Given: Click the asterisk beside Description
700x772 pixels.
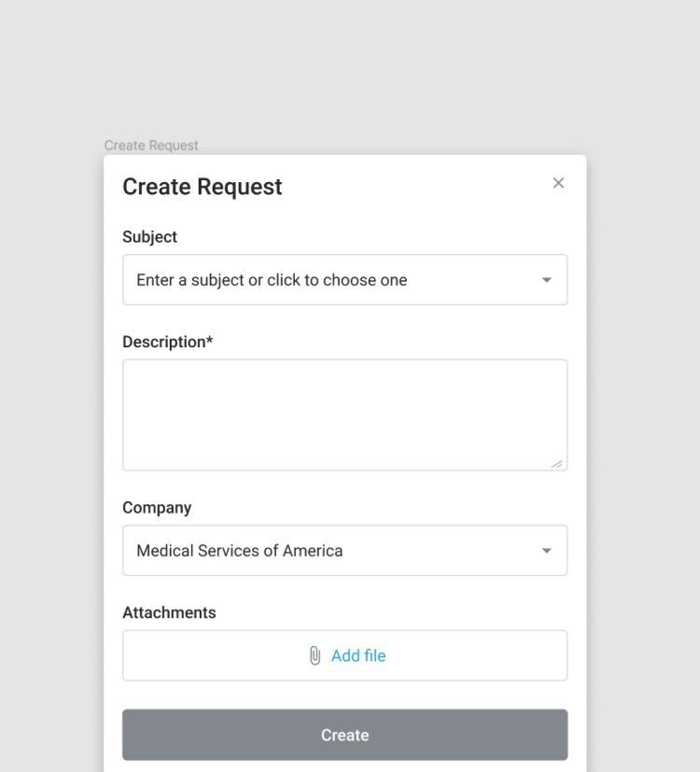Looking at the screenshot, I should point(210,339).
